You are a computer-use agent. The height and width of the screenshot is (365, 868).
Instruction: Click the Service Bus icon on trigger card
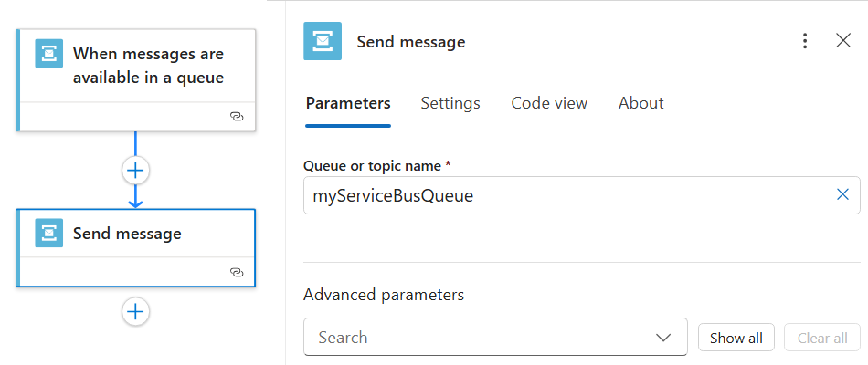click(x=49, y=53)
